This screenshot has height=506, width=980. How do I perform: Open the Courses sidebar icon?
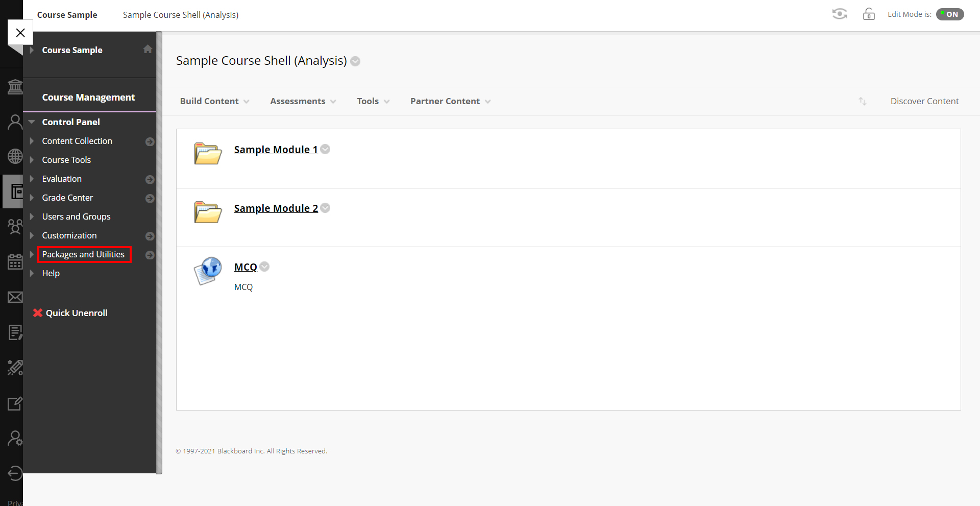[x=15, y=191]
